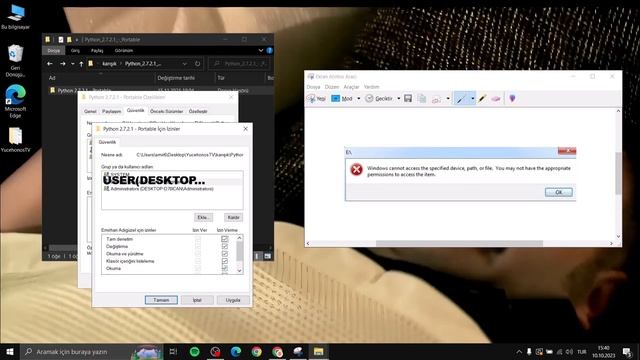Switch to Önceki Sürümler tab in Properties

click(167, 111)
